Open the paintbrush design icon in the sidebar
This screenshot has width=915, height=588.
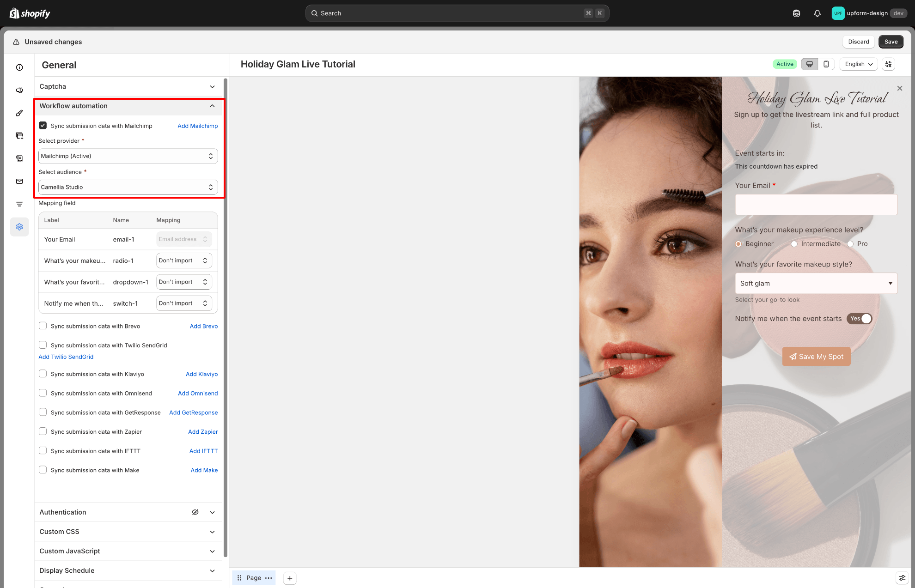pos(19,113)
